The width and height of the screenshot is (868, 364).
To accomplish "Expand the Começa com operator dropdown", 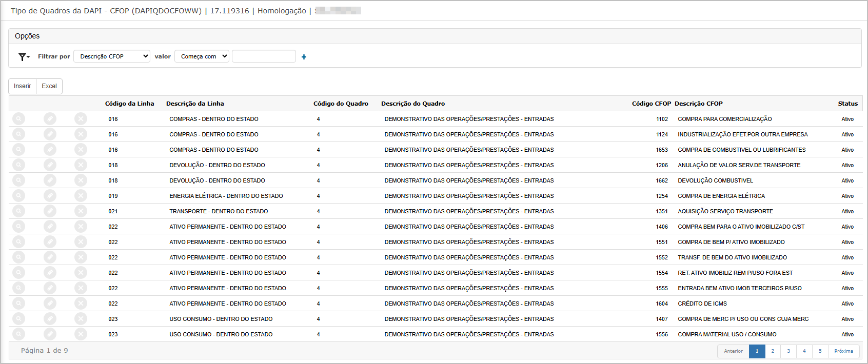I will point(202,56).
